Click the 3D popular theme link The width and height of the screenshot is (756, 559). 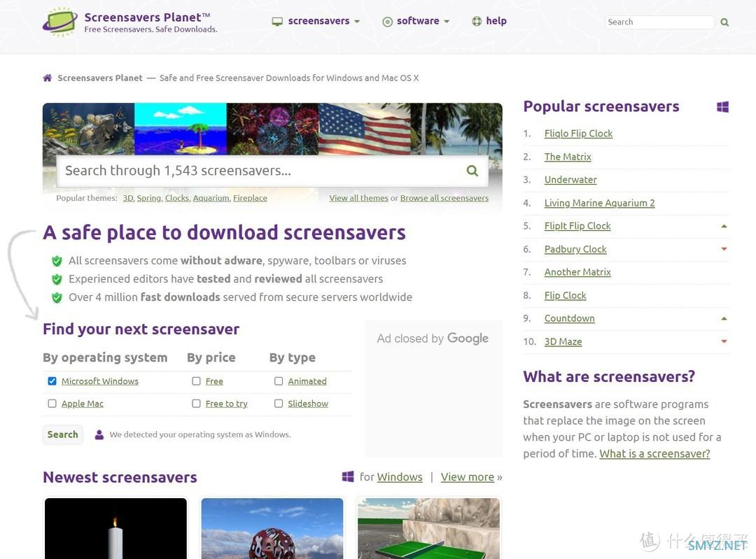(x=128, y=198)
